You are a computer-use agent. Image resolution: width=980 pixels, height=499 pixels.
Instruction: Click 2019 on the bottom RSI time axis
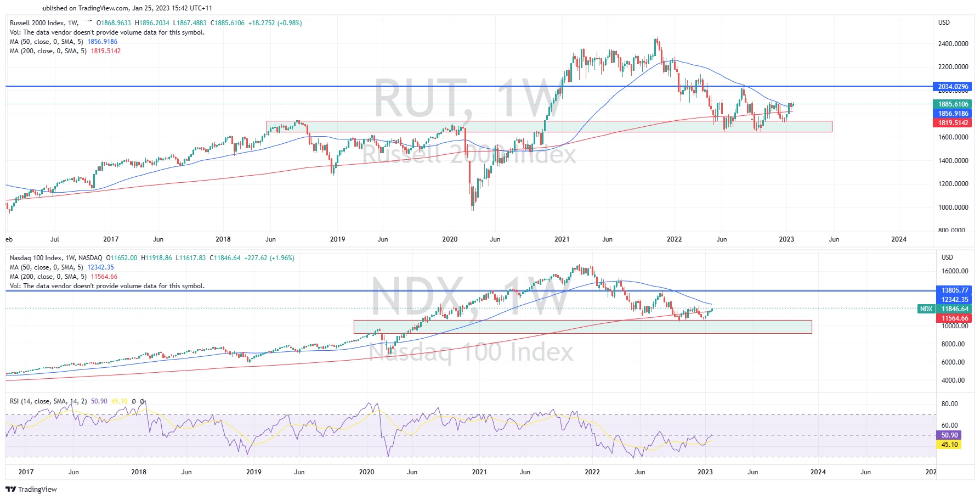point(254,472)
